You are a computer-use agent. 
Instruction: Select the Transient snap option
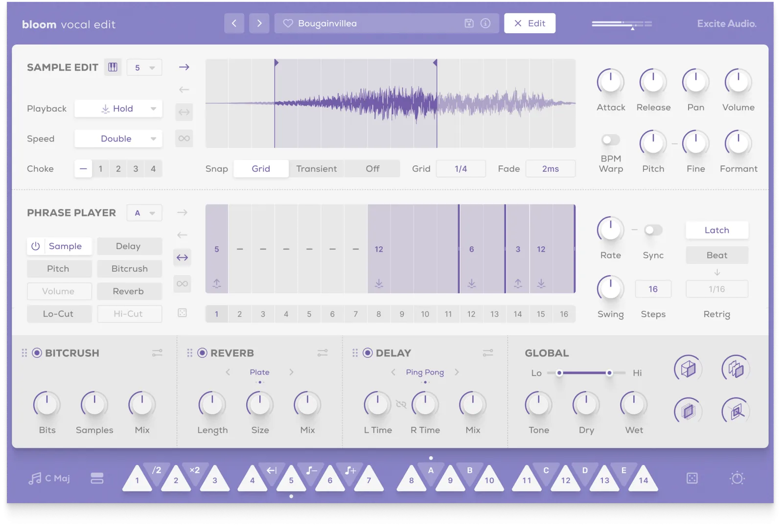pos(317,169)
